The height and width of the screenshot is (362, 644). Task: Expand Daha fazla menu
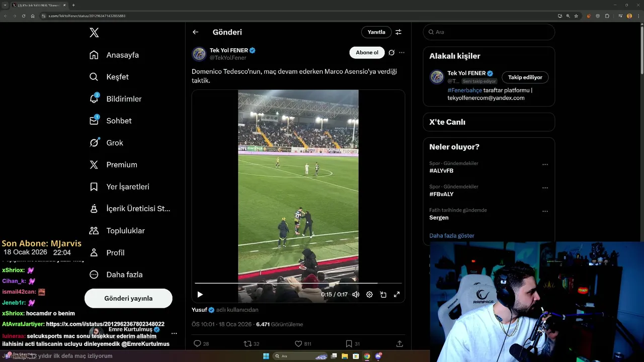[x=116, y=275]
